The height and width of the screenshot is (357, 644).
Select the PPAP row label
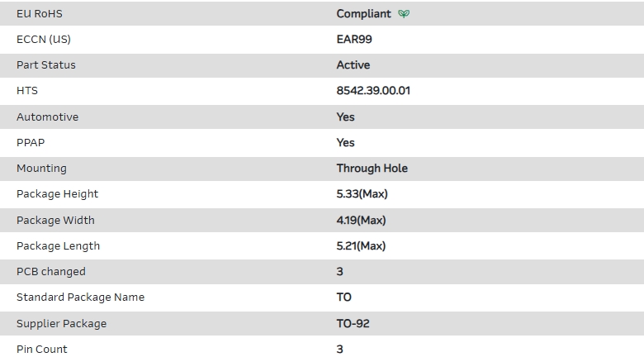[31, 142]
